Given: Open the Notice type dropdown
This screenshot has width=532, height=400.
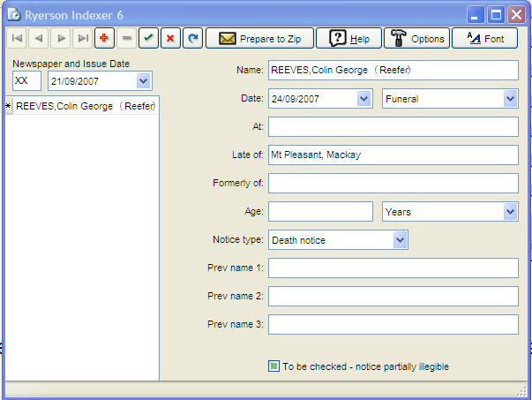Looking at the screenshot, I should coord(400,240).
